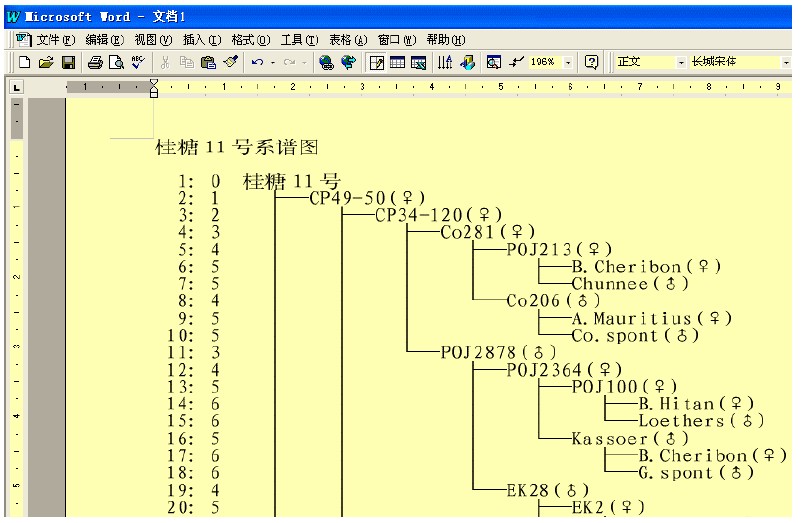
Task: Create a new blank document
Action: pyautogui.click(x=24, y=62)
